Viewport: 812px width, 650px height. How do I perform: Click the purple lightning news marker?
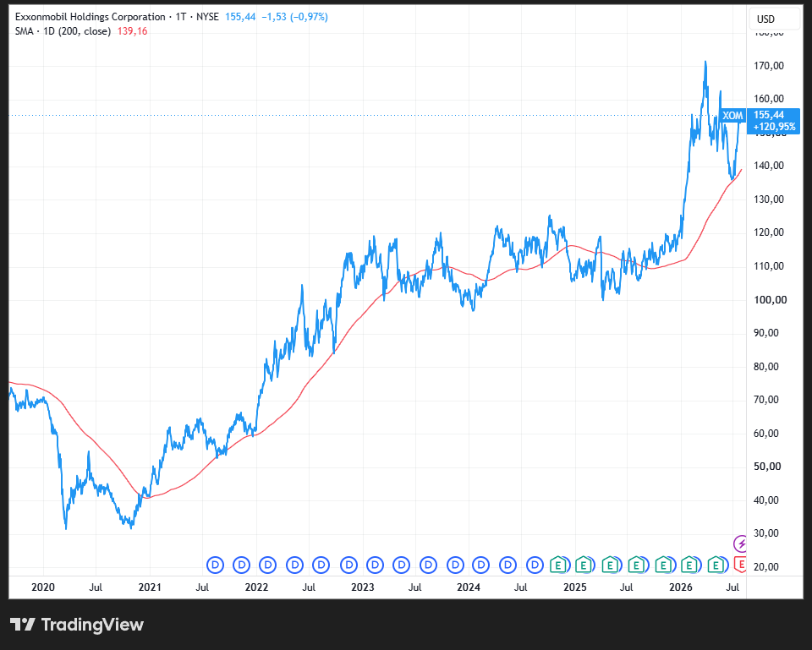(x=741, y=543)
